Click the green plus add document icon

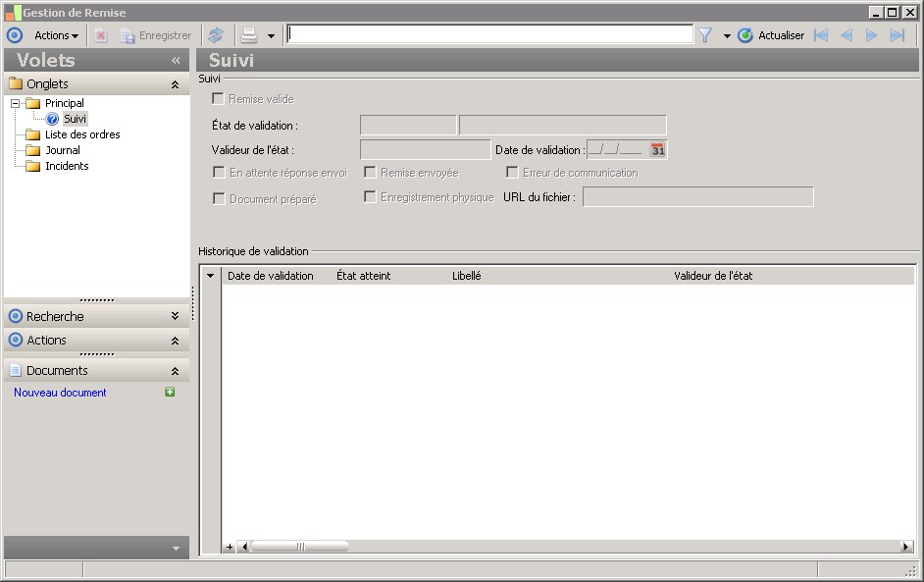170,393
